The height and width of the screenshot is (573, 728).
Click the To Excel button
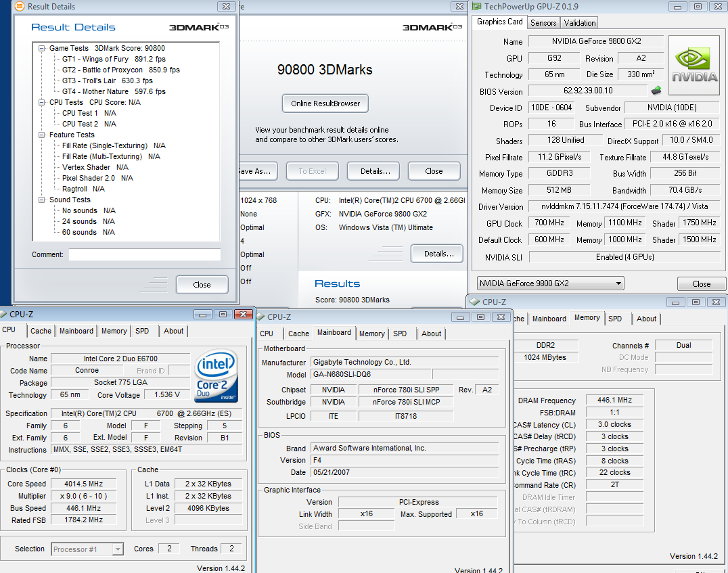pyautogui.click(x=313, y=171)
